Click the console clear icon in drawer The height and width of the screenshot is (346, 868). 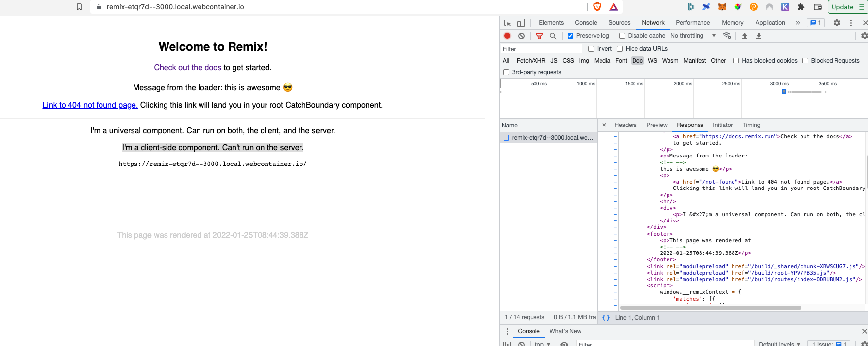tap(521, 344)
